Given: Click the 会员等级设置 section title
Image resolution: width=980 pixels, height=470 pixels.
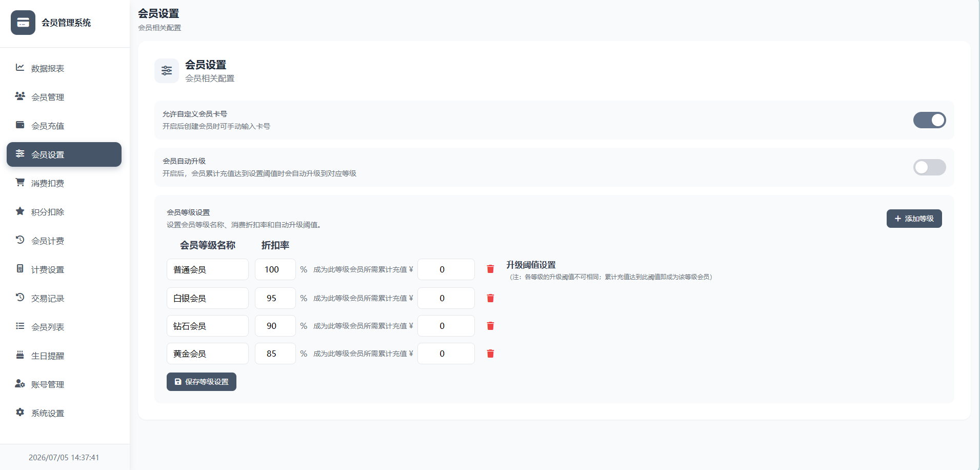Looking at the screenshot, I should [188, 212].
